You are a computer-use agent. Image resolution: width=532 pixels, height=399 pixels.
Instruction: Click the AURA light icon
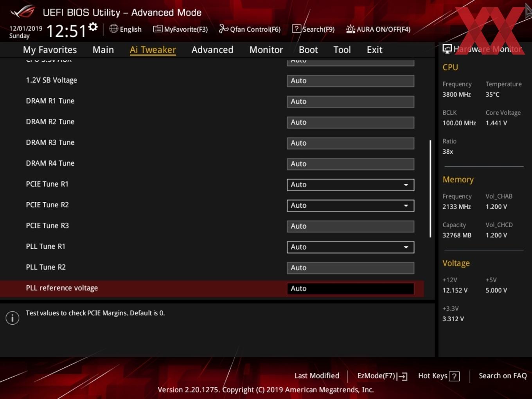pos(350,29)
